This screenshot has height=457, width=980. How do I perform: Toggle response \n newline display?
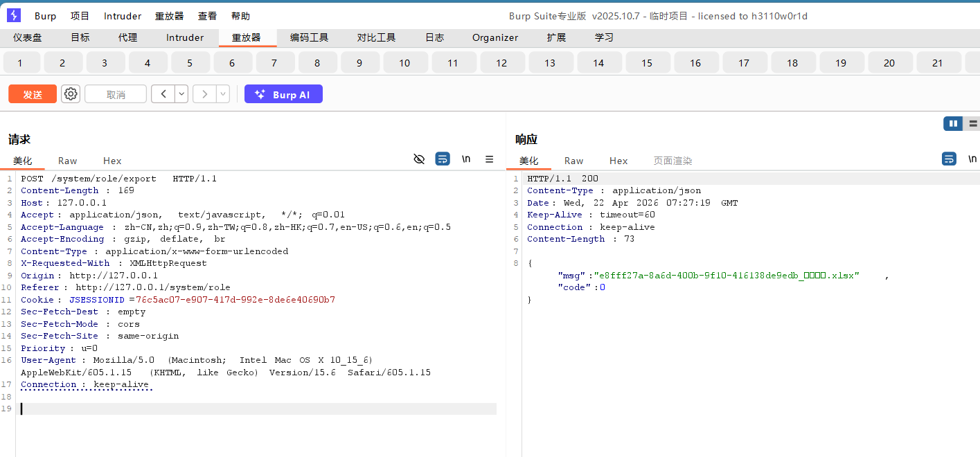(x=972, y=159)
